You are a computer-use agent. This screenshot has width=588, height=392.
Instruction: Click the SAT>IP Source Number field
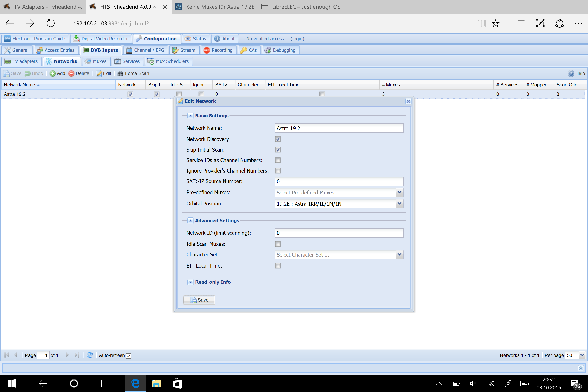(x=339, y=182)
